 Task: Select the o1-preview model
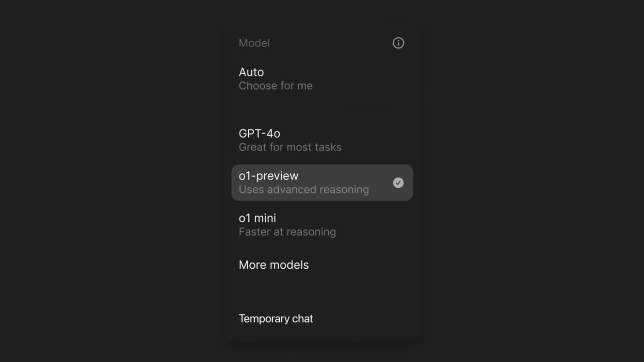pos(322,183)
